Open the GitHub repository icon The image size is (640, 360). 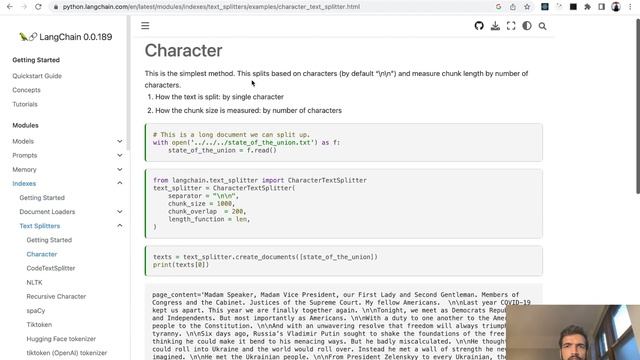pos(479,26)
